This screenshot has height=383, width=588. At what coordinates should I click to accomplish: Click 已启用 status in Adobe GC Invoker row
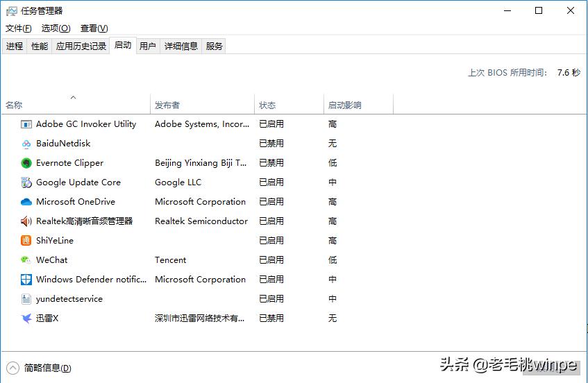pyautogui.click(x=271, y=124)
